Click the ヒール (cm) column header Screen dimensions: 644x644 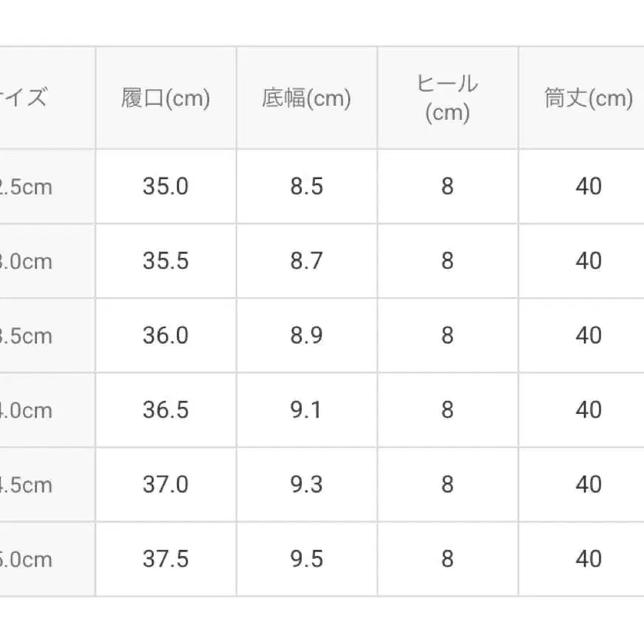[447, 99]
